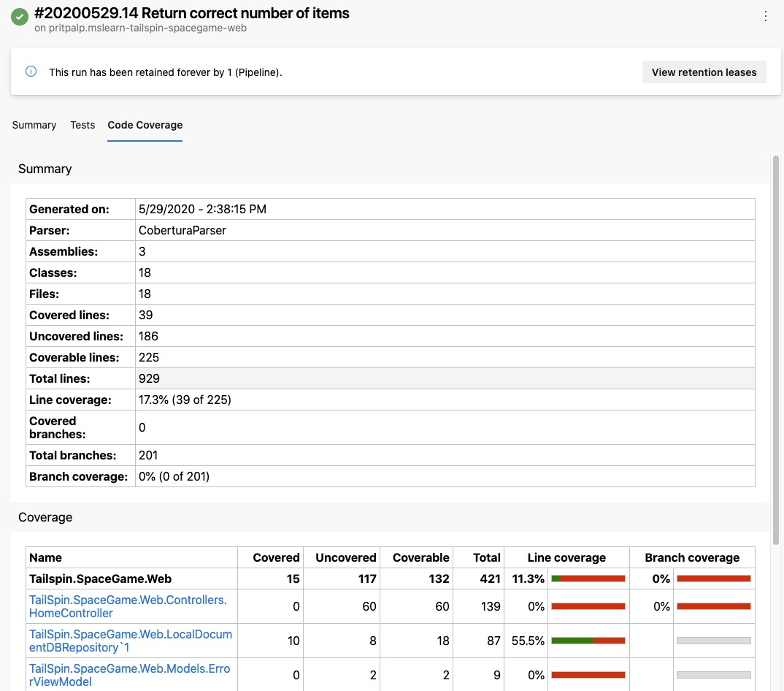The image size is (784, 691).
Task: Click the Uncovered lines value 186
Action: (148, 336)
